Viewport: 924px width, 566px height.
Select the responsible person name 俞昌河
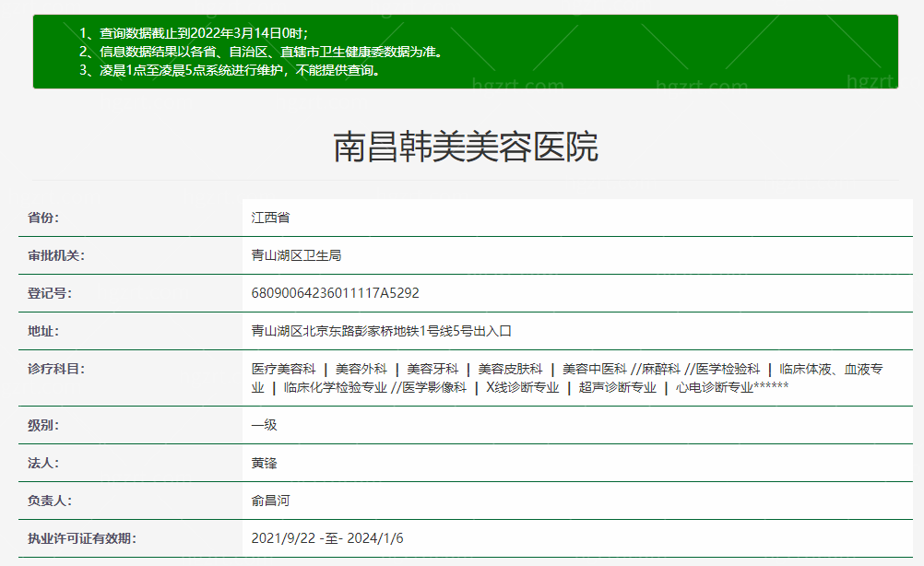270,501
